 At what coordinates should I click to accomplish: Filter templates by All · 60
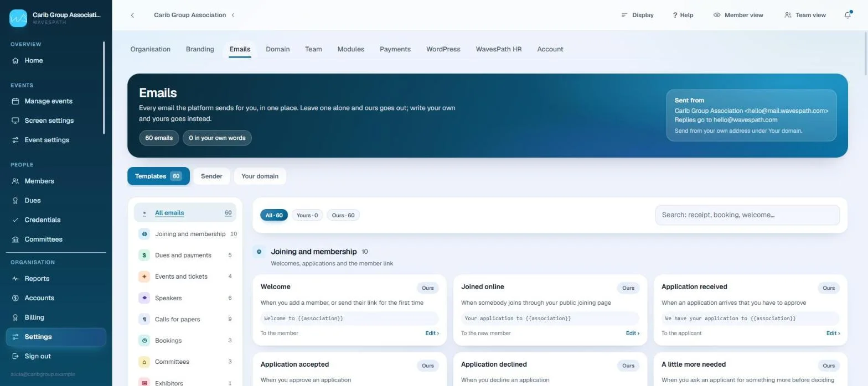(x=274, y=215)
